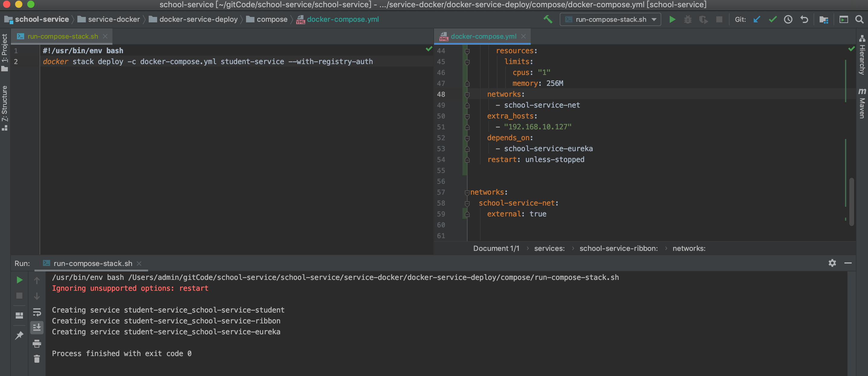Click 'Process finished with exit code 0'
Screen dimensions: 868x376
pyautogui.click(x=121, y=353)
